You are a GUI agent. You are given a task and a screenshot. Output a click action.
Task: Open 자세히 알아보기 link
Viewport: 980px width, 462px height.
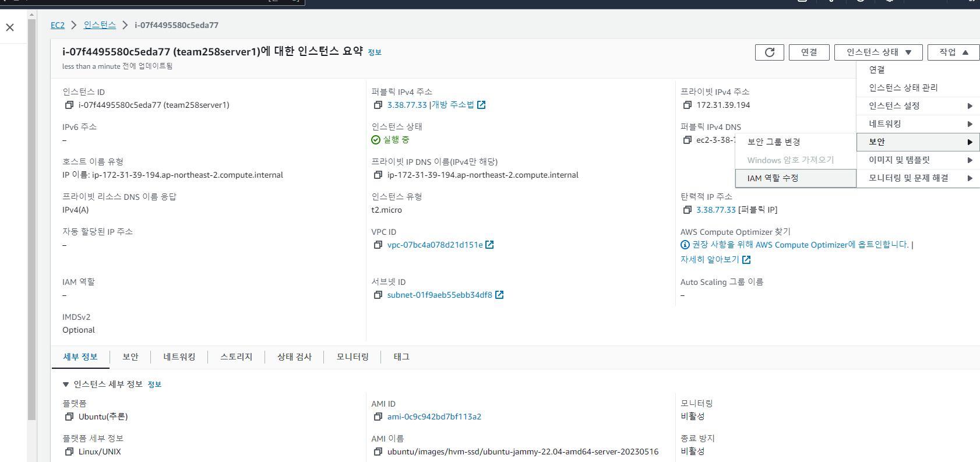tap(710, 260)
